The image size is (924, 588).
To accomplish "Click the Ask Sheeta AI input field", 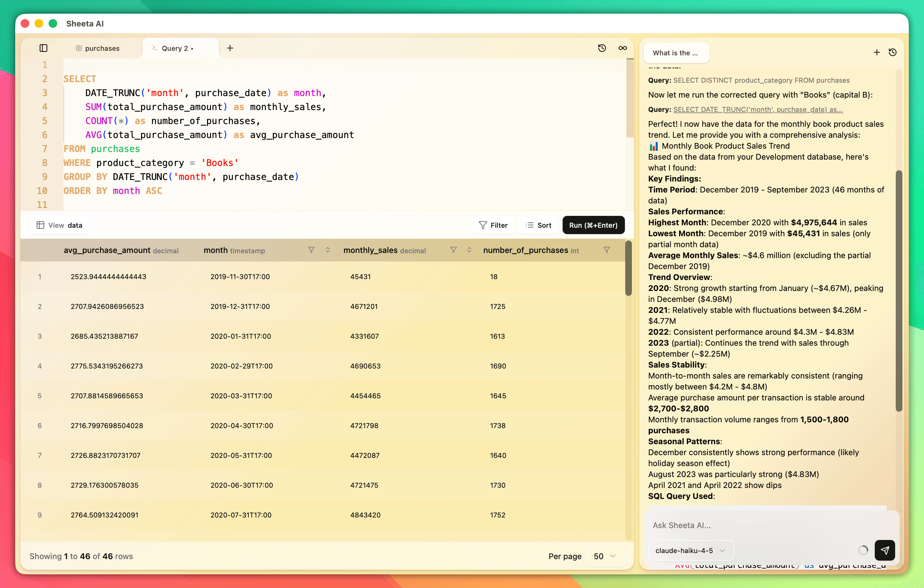I will [767, 525].
